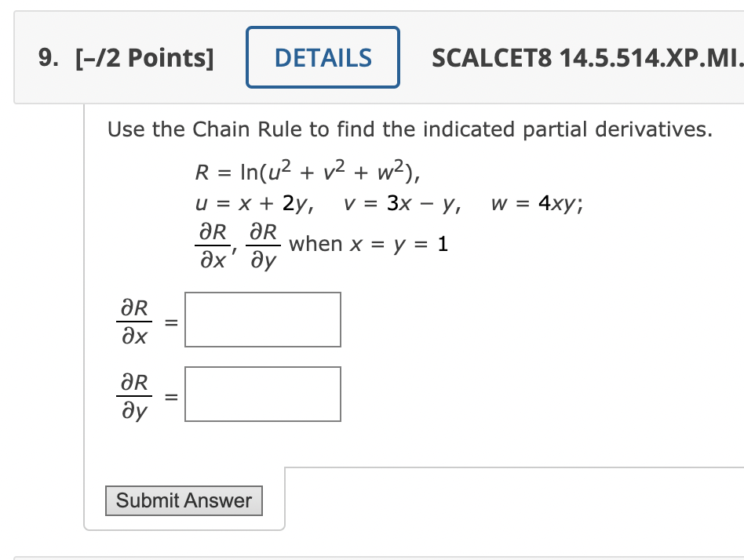Select the condition text when x = y = 1
The width and height of the screenshot is (744, 560).
pos(368,243)
